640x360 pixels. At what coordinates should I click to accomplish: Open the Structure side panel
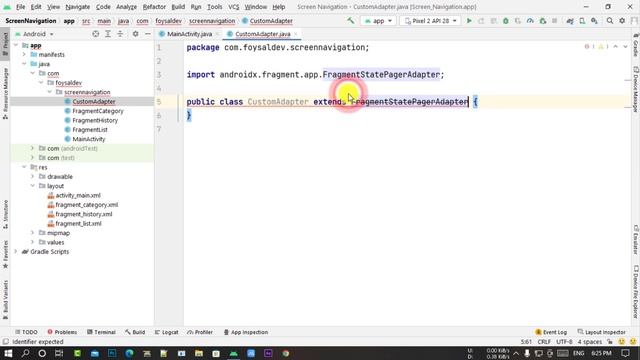pos(5,214)
